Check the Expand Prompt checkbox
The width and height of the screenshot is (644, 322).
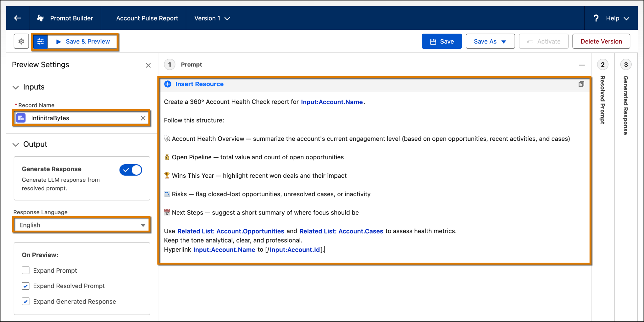26,270
